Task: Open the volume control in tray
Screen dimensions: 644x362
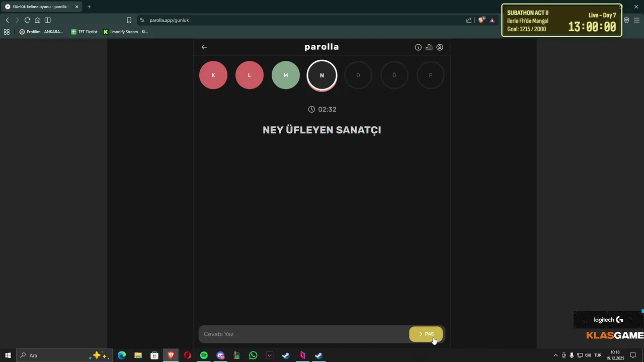Action: point(588,355)
